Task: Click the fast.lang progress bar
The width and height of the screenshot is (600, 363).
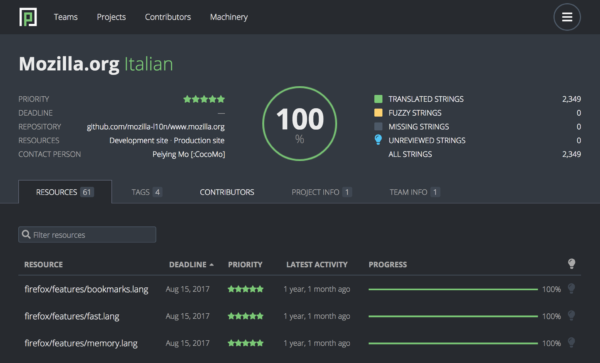Action: click(453, 316)
